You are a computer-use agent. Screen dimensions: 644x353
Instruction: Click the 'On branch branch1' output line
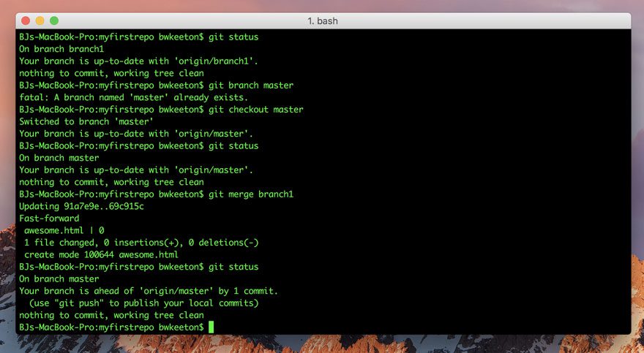coord(61,49)
